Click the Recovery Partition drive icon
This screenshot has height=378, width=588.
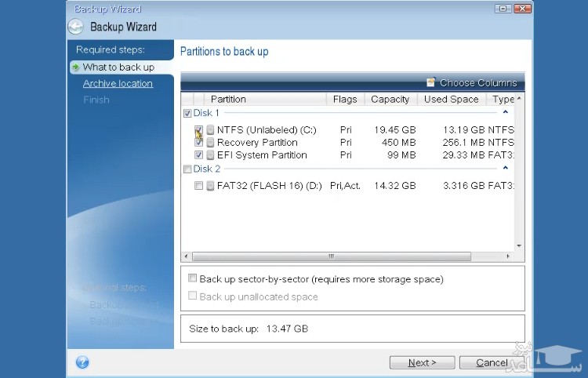pyautogui.click(x=210, y=143)
